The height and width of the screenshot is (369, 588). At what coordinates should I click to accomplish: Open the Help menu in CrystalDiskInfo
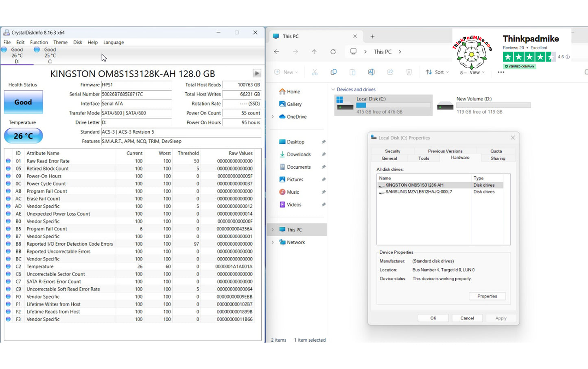[93, 42]
